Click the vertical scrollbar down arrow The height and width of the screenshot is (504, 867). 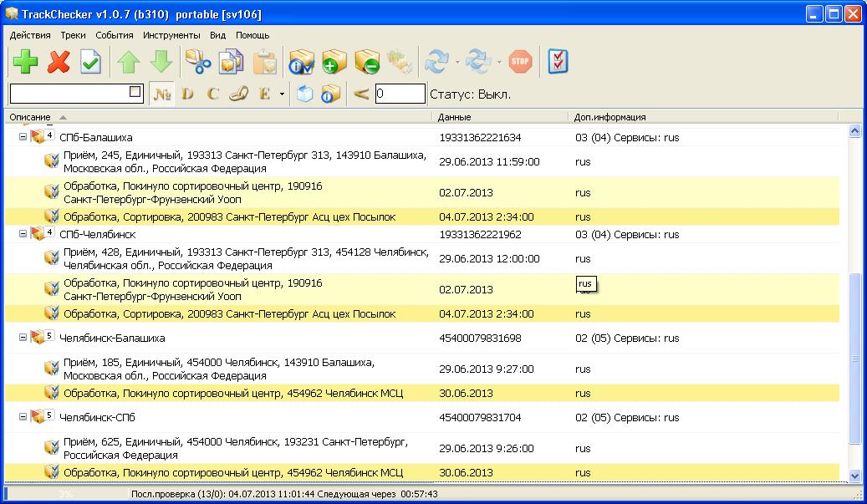(854, 476)
